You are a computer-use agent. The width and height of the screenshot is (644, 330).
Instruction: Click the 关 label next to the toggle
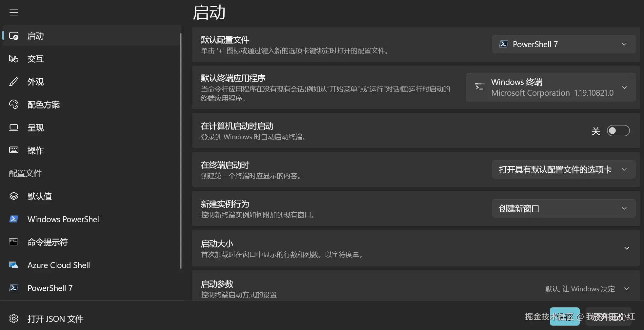click(596, 131)
